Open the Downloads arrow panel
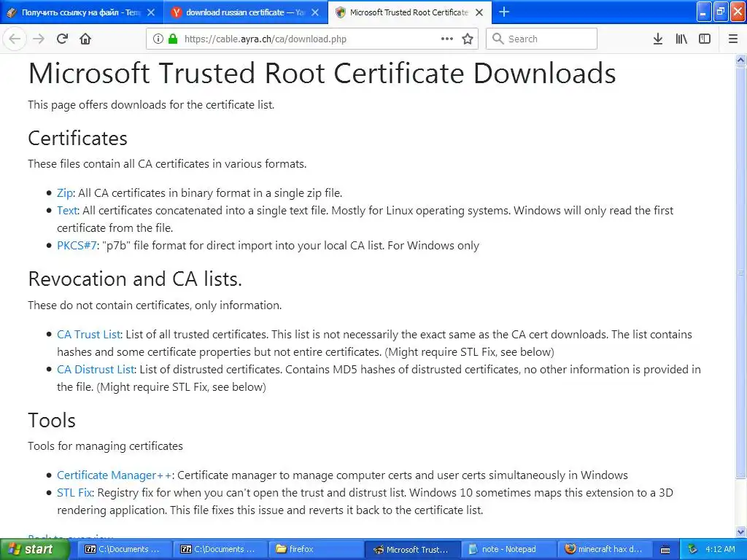The height and width of the screenshot is (560, 747). click(658, 39)
